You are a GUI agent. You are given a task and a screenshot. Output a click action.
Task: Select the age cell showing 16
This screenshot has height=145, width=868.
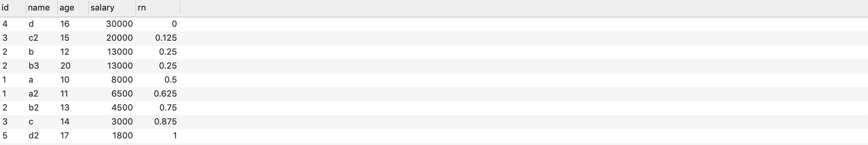(x=73, y=24)
